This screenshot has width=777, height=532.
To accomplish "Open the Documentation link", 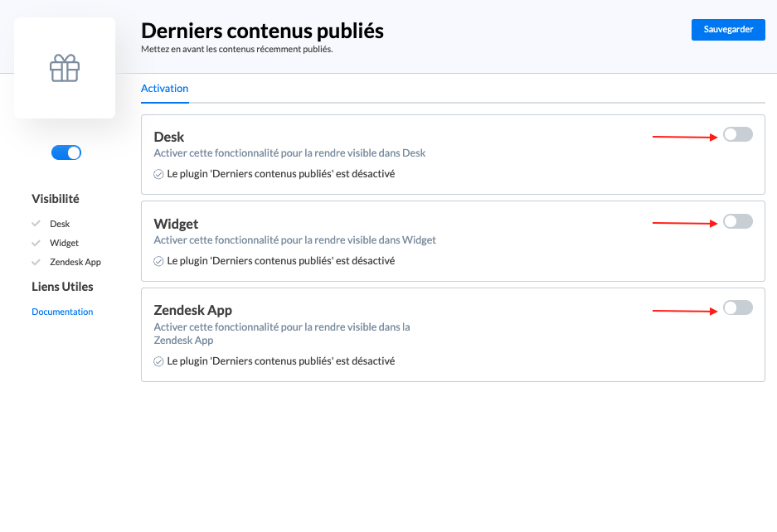I will 62,312.
